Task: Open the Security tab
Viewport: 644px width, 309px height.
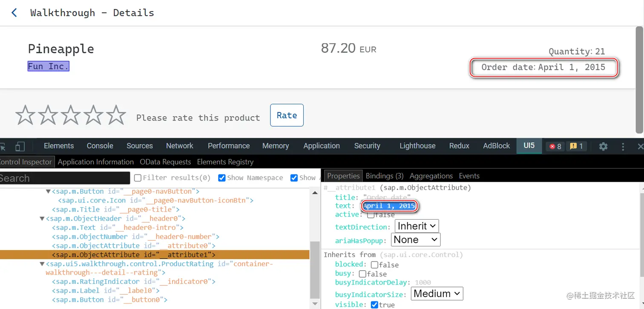Action: click(367, 146)
